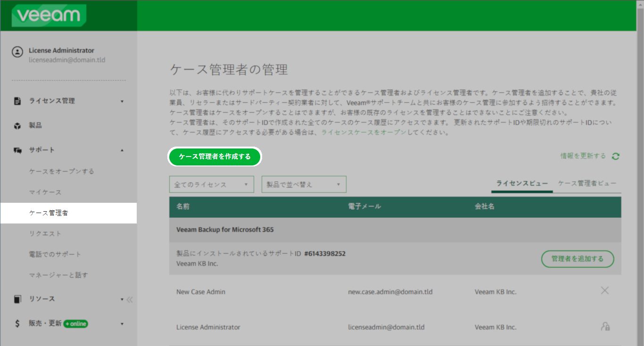Click License Administrator profile name in sidebar
The height and width of the screenshot is (346, 644).
pyautogui.click(x=61, y=50)
